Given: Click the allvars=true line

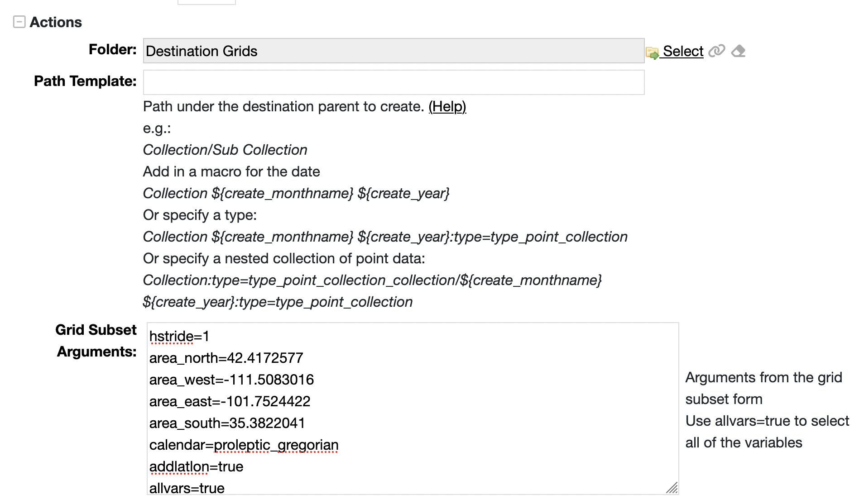Looking at the screenshot, I should coord(187,488).
